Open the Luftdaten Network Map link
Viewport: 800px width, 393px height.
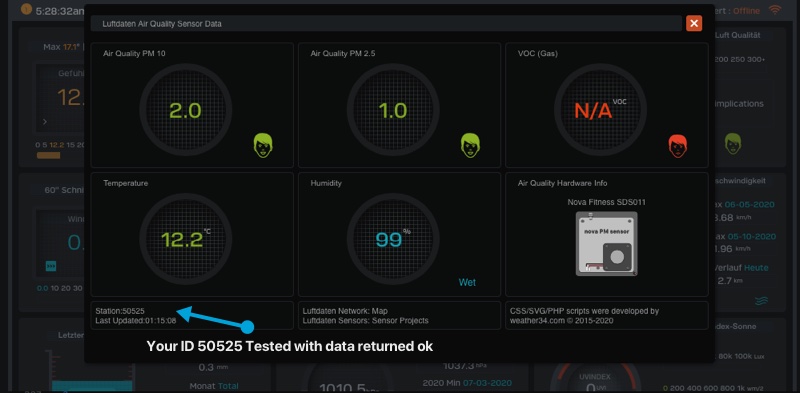pos(380,311)
